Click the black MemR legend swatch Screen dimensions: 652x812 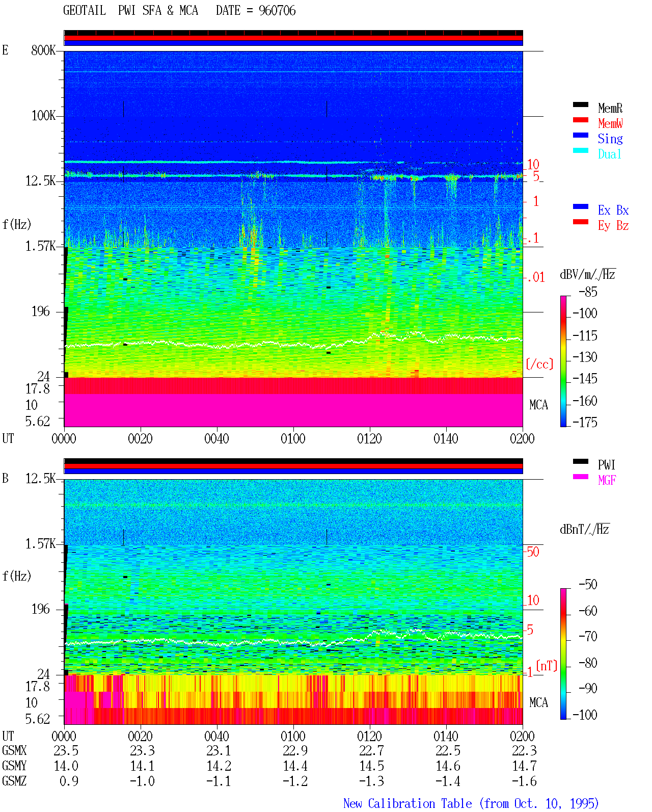[x=581, y=104]
